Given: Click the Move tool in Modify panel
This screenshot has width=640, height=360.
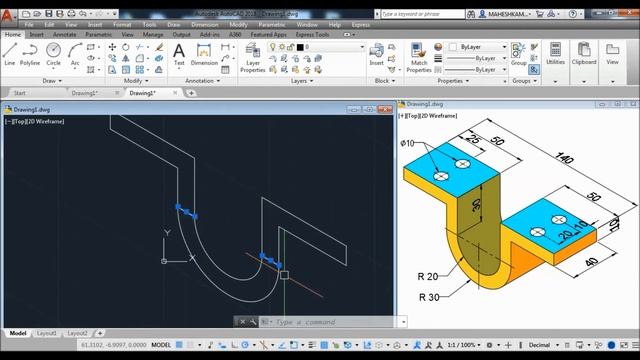Looking at the screenshot, I should pyautogui.click(x=112, y=47).
